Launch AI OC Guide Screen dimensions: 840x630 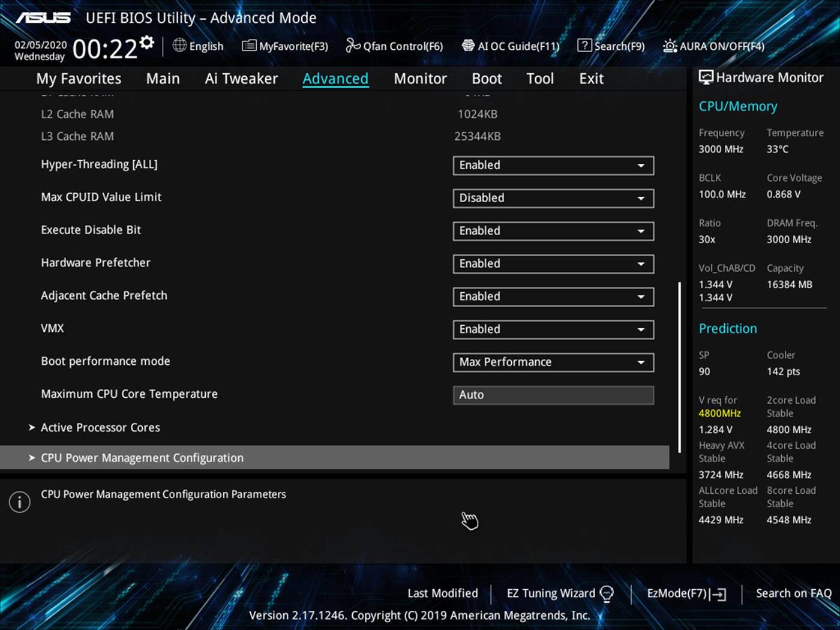pyautogui.click(x=511, y=46)
